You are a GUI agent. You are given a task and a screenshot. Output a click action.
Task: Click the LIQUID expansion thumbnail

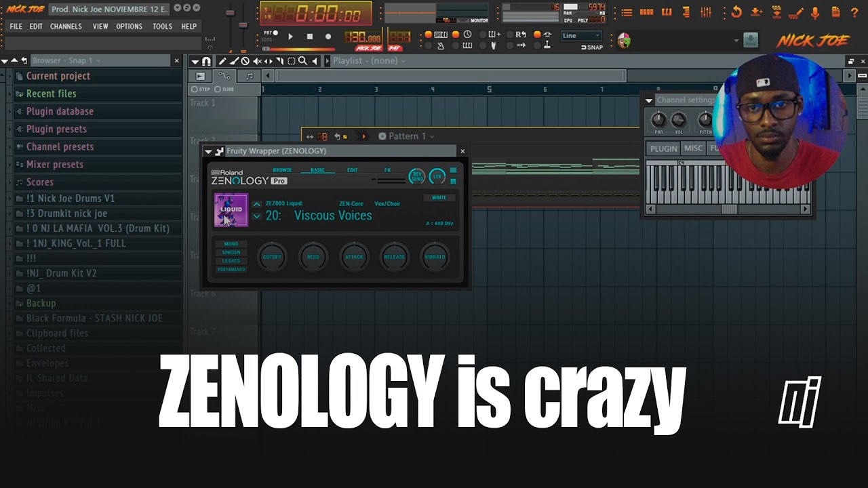[231, 209]
